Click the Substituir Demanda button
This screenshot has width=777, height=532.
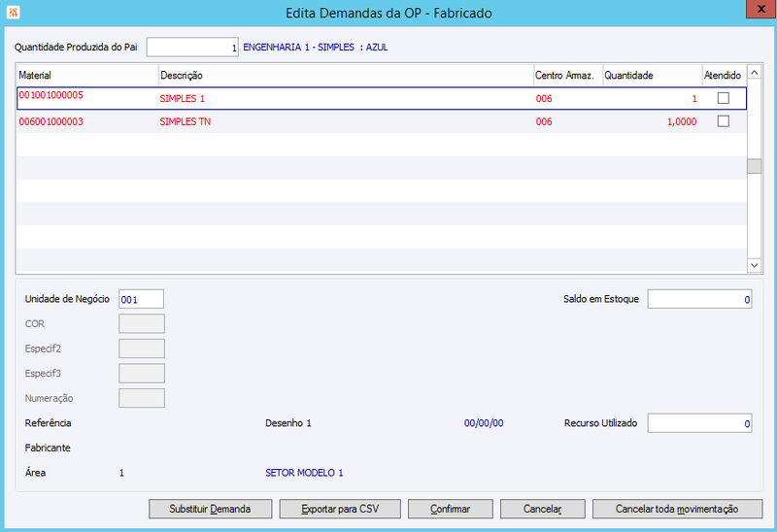(210, 509)
